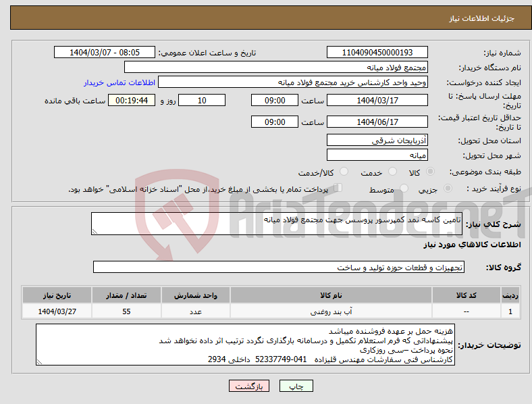Click the بازگشت (back) button
This screenshot has width=532, height=404.
click(249, 386)
